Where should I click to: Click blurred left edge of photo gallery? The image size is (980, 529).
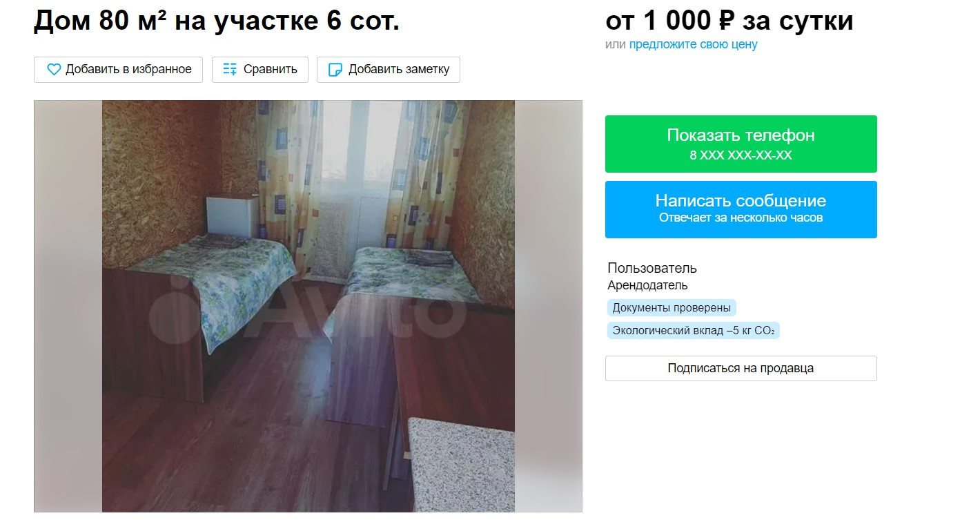pos(68,306)
